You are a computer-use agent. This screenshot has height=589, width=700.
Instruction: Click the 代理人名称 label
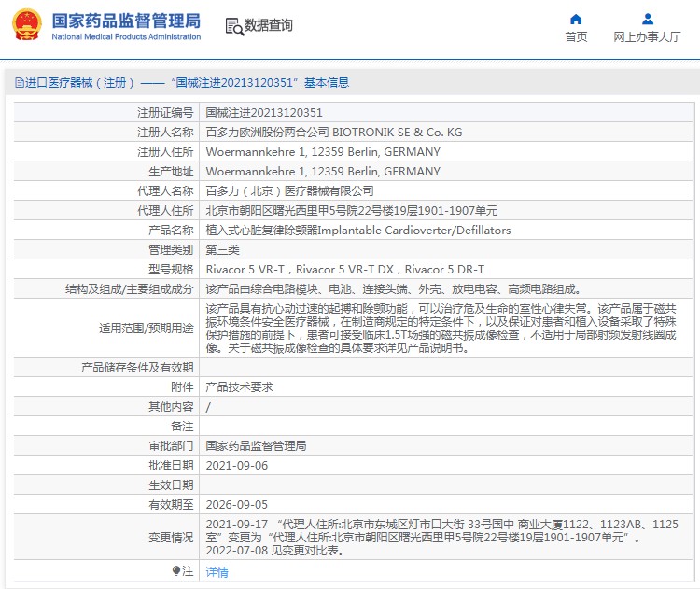coord(165,191)
